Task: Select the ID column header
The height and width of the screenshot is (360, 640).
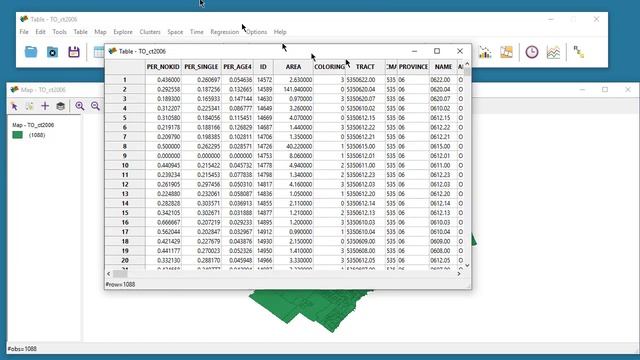Action: tap(263, 67)
